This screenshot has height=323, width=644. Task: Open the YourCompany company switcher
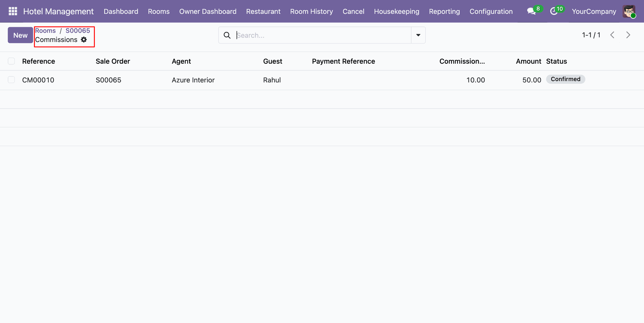(x=594, y=11)
